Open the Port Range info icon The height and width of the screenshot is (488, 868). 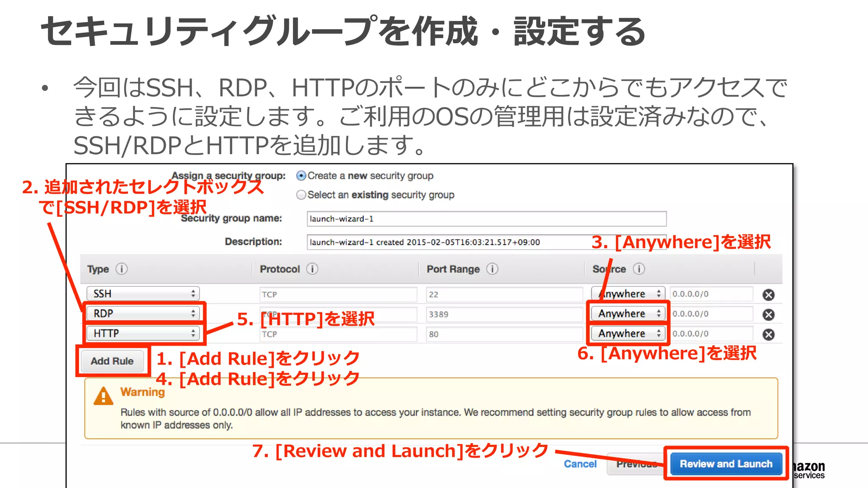click(492, 269)
